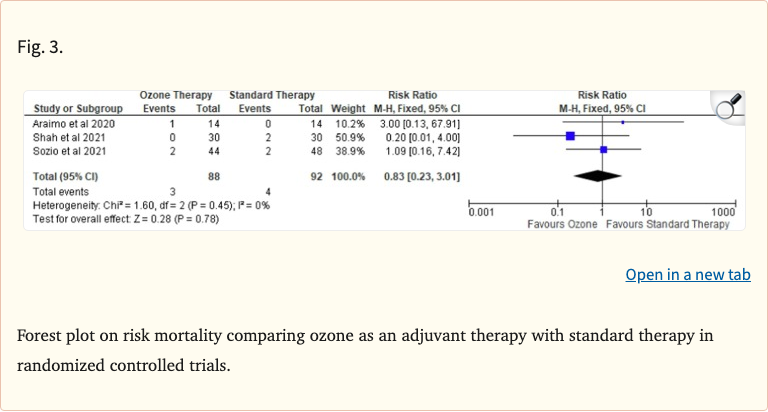Open figure in a new tab
Viewport: 768px width, 412px height.
click(687, 274)
